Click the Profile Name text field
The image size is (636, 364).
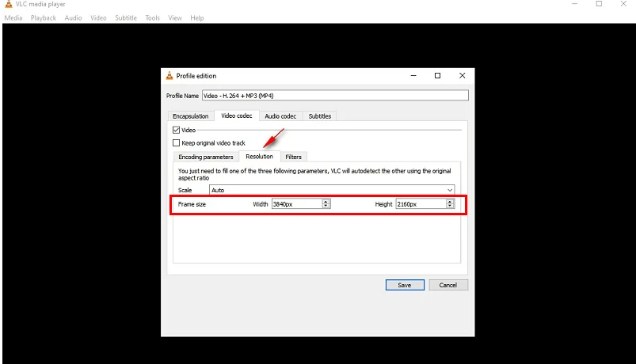pyautogui.click(x=335, y=96)
